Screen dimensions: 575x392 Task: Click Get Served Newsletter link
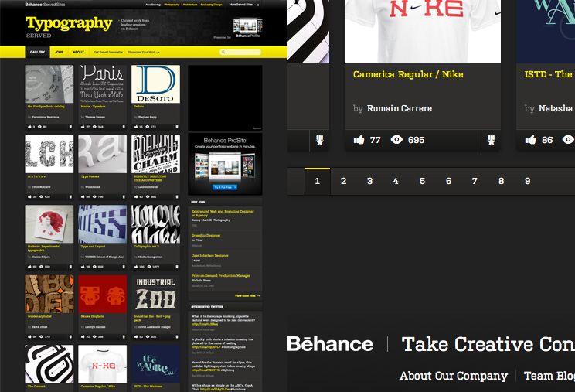[x=108, y=53]
